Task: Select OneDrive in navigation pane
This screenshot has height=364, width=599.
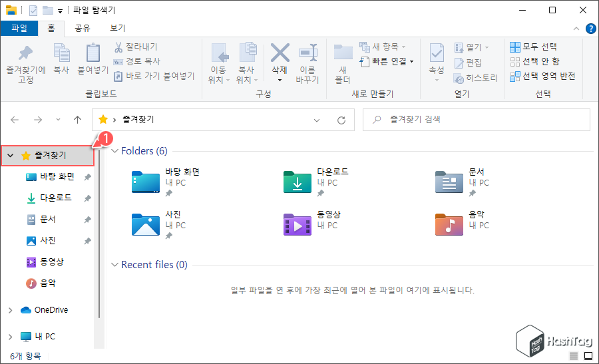Action: click(x=51, y=310)
